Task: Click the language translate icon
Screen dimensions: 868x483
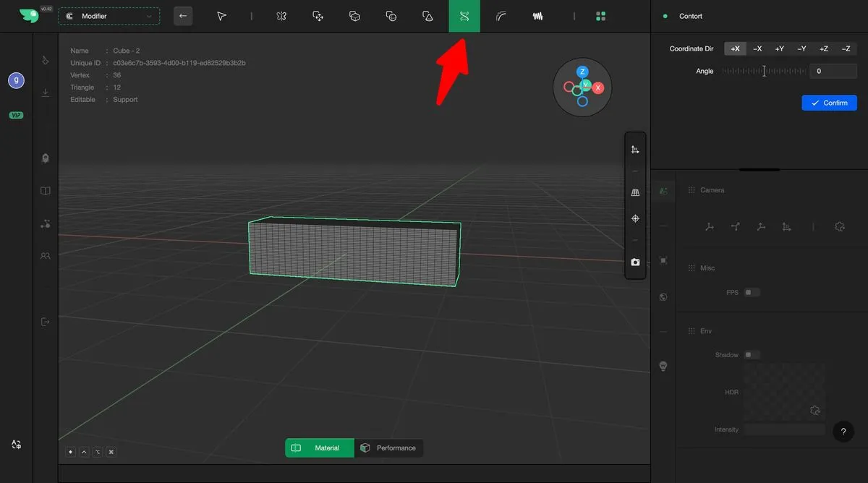Action: coord(16,445)
